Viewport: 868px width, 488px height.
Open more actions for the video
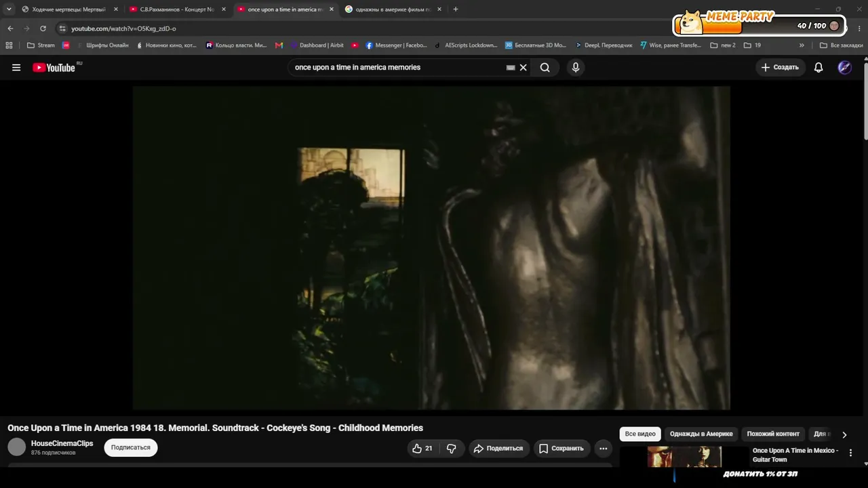tap(603, 448)
